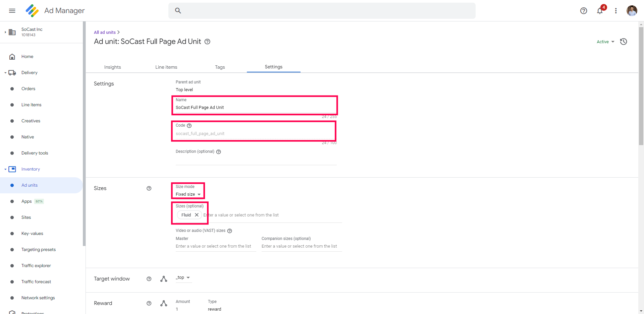Open the help question mark icon in header

(584, 11)
